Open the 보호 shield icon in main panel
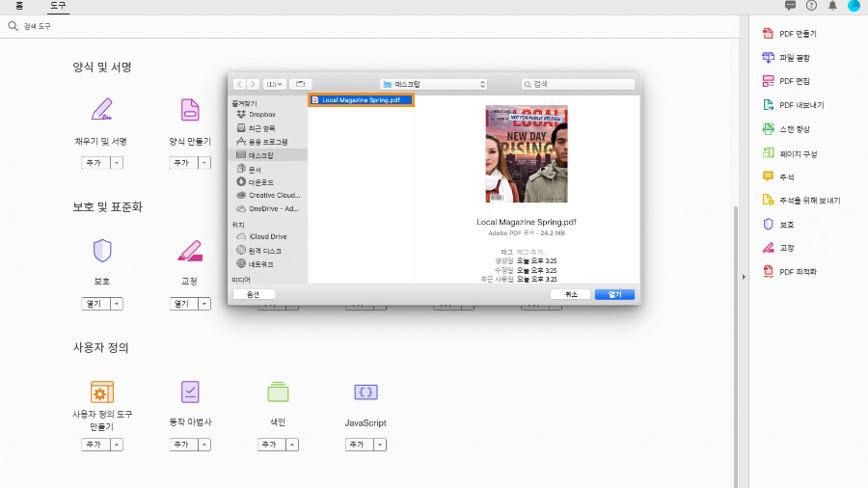 point(102,250)
